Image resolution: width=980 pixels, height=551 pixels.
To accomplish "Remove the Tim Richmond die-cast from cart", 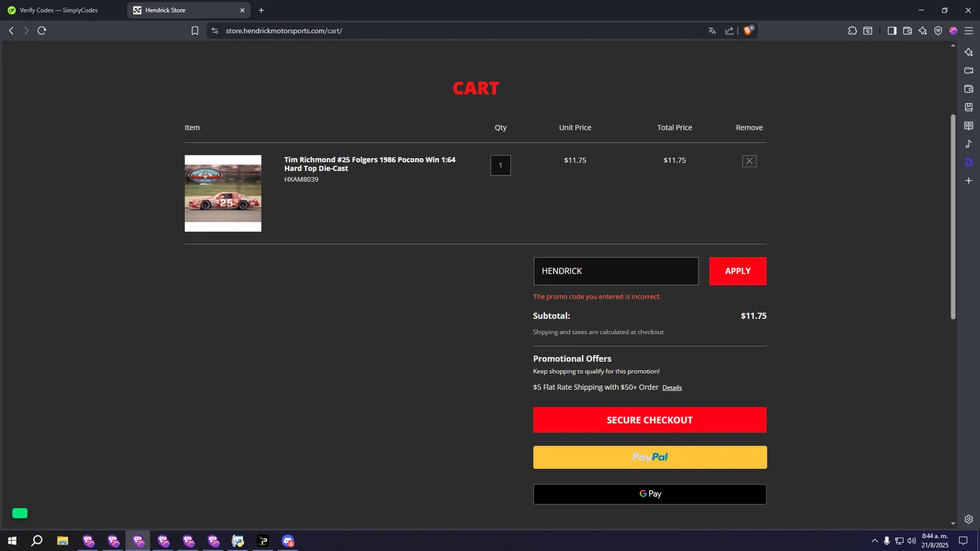I will pos(749,161).
